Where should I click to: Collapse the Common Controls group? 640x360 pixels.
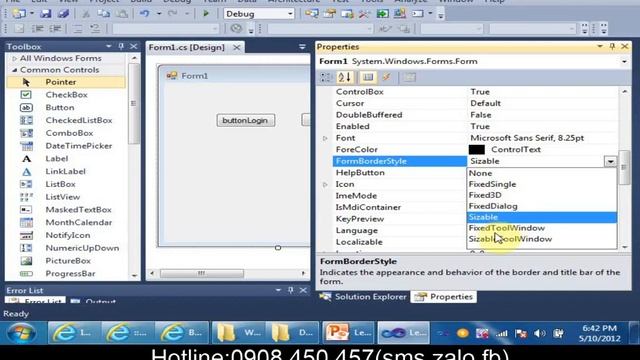point(14,70)
